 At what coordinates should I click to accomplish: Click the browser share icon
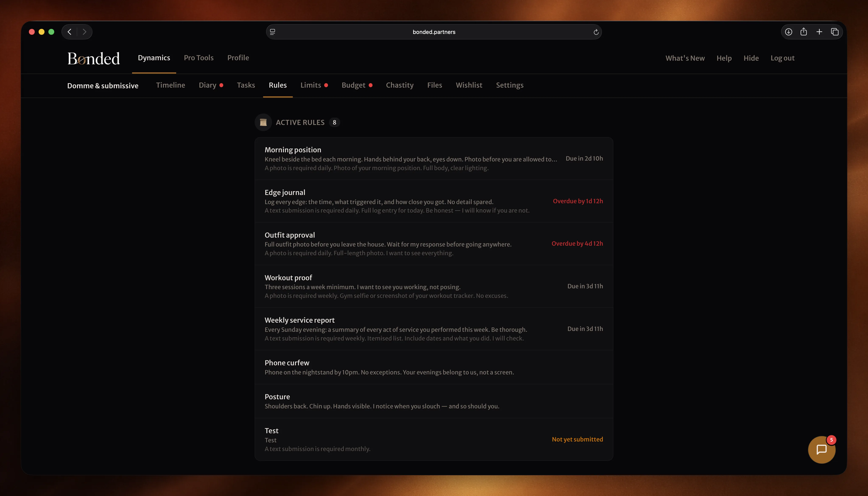(804, 32)
